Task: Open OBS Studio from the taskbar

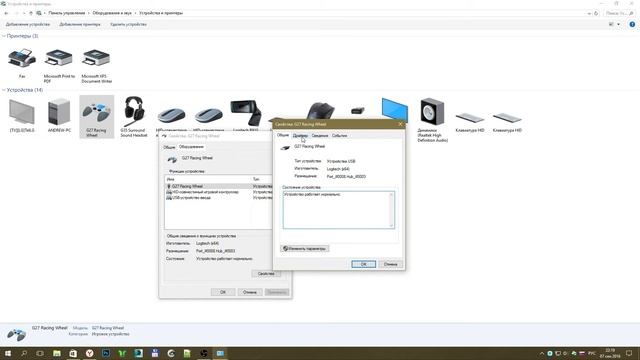Action: click(x=204, y=353)
